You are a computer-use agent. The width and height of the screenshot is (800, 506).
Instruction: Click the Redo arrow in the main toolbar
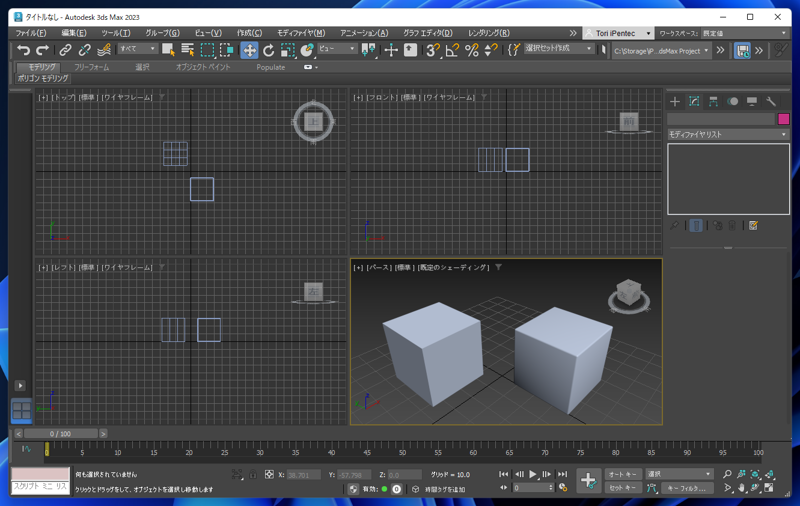click(x=42, y=50)
